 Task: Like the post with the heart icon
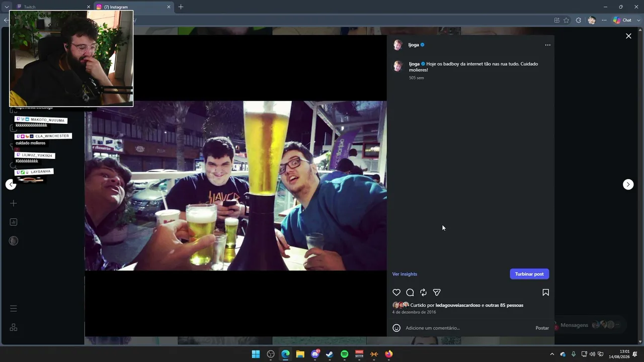pos(396,292)
